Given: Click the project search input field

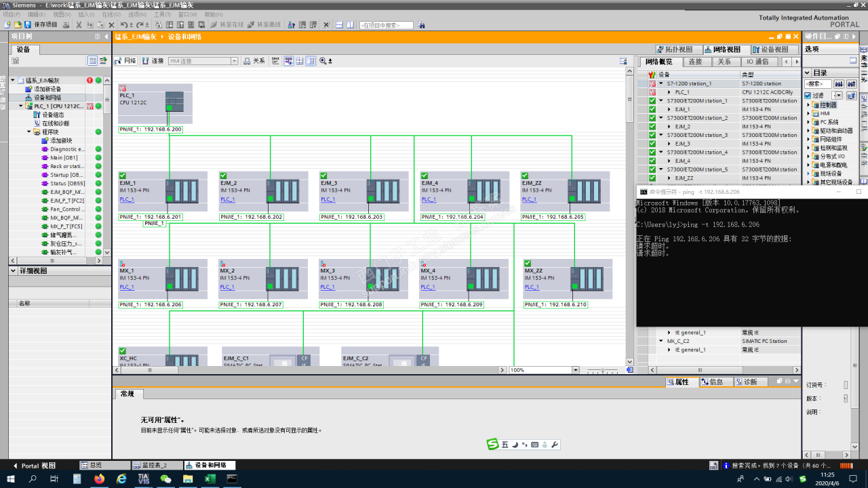Looking at the screenshot, I should 386,25.
